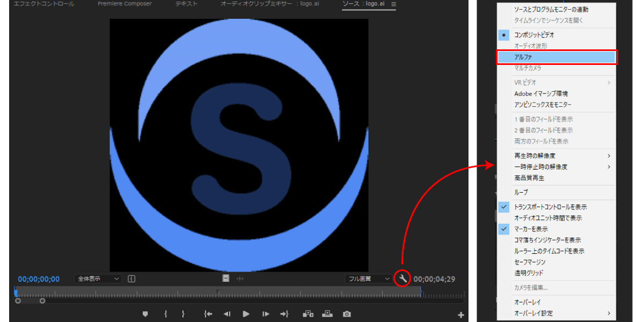Image resolution: width=644 pixels, height=322 pixels.
Task: Click the 00;00;04;29 duration timecode
Action: 434,279
